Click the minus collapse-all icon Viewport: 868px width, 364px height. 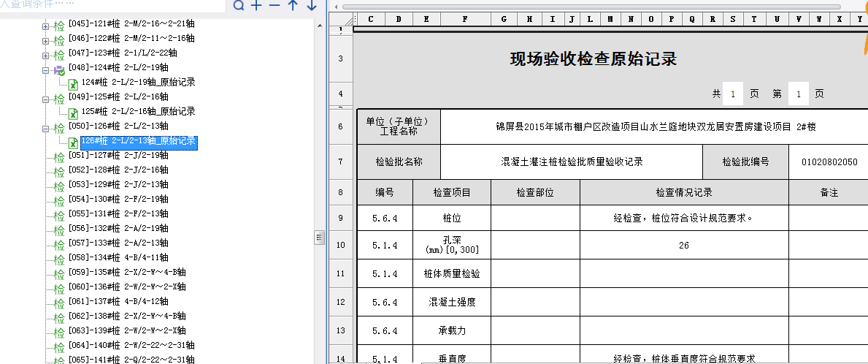click(x=274, y=7)
